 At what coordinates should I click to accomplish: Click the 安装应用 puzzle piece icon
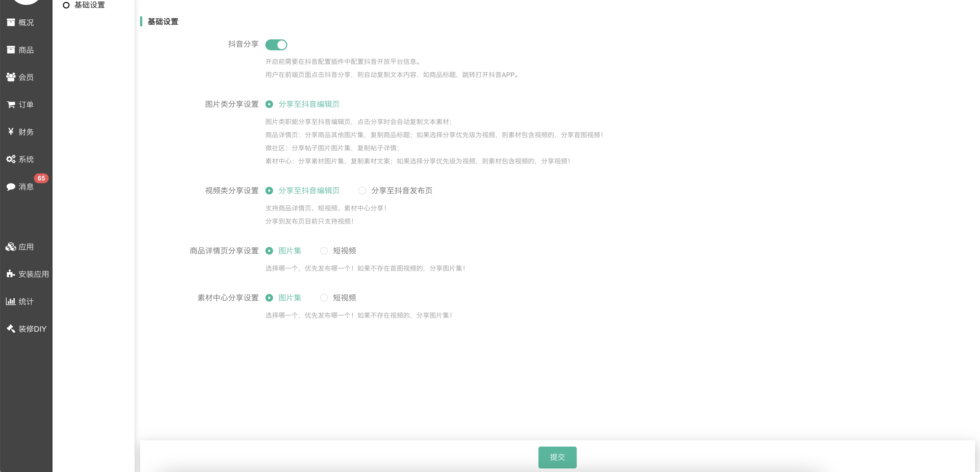tap(11, 274)
